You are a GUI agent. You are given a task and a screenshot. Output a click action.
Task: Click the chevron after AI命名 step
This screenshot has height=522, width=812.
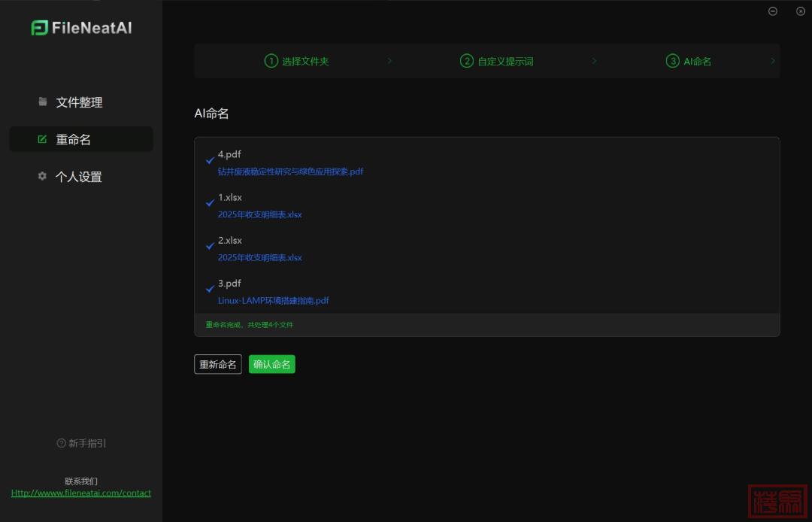coord(773,61)
